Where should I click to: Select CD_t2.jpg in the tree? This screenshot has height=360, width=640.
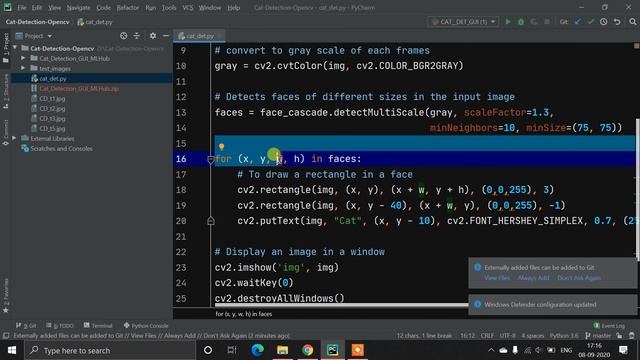(52, 109)
